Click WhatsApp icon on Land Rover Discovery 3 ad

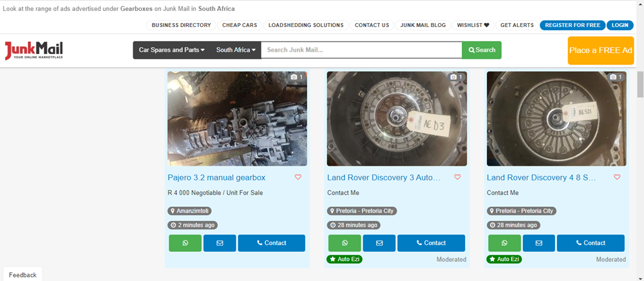pyautogui.click(x=345, y=243)
